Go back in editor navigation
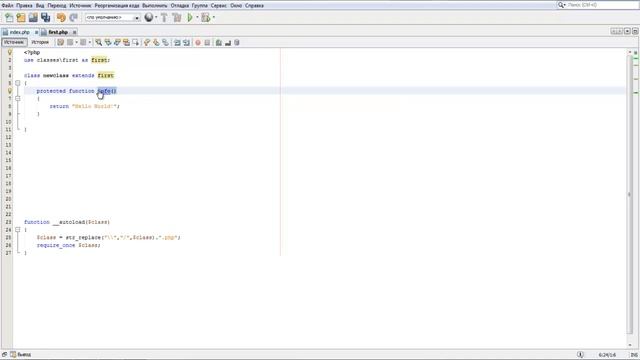 70,42
